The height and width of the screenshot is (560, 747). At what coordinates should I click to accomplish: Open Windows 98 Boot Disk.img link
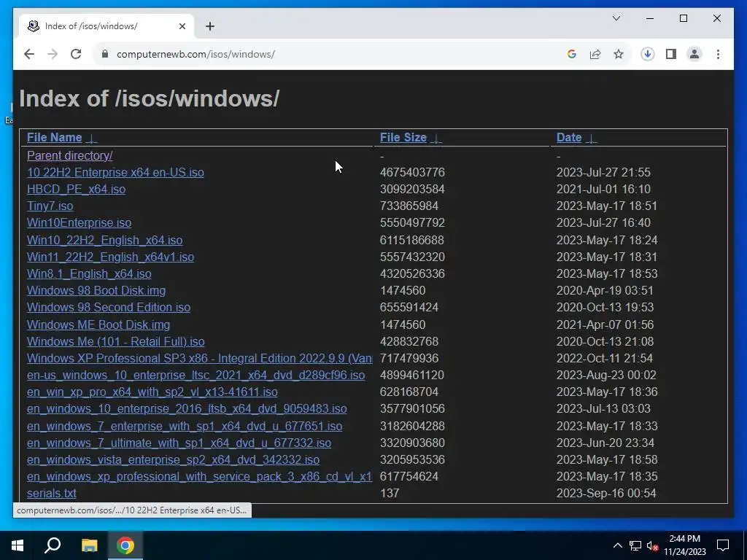pos(96,290)
